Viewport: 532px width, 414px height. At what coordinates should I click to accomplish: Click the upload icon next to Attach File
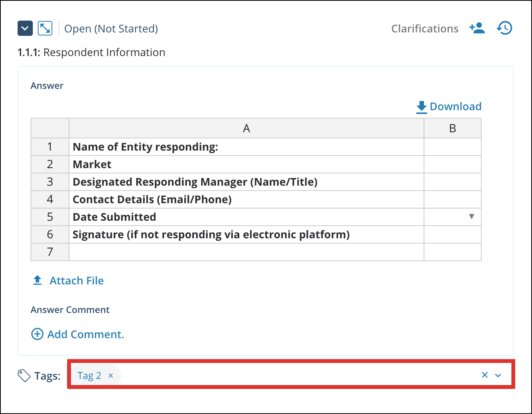(x=37, y=280)
